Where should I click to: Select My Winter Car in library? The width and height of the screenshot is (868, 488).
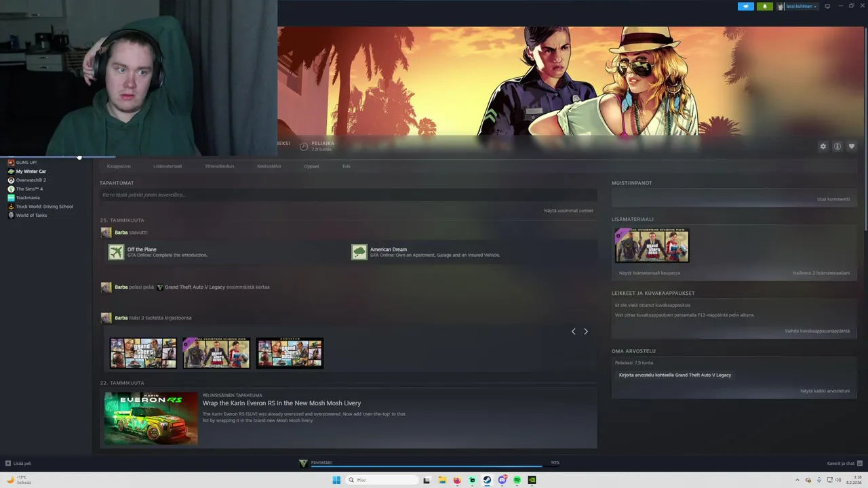click(x=31, y=171)
